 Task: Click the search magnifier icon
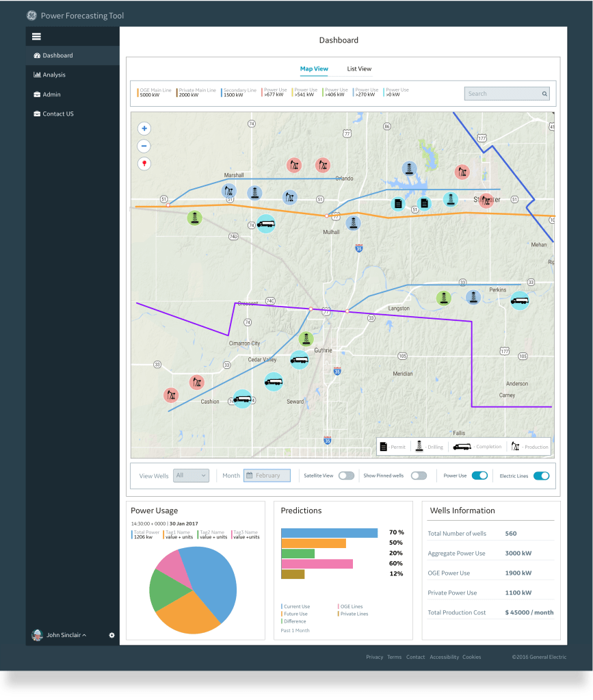[x=544, y=94]
